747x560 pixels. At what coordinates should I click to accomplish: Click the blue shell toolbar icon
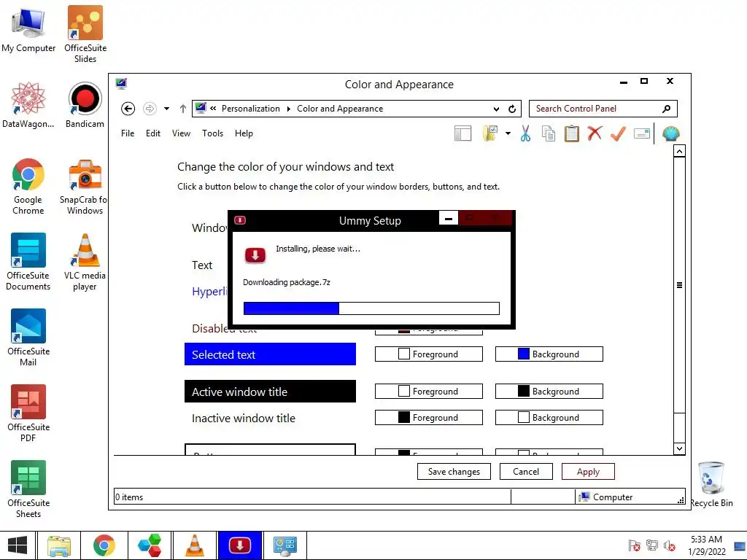point(671,133)
